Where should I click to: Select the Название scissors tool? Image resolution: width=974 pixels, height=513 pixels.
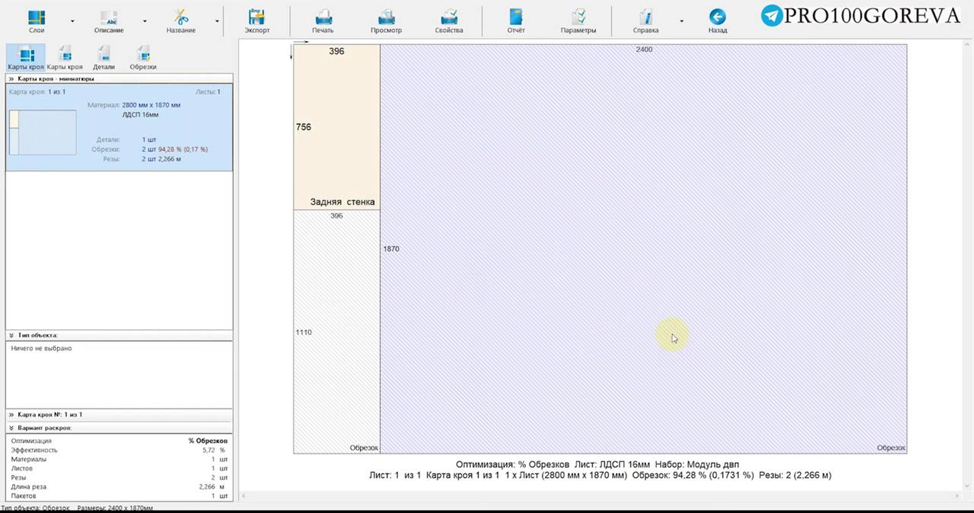[181, 20]
